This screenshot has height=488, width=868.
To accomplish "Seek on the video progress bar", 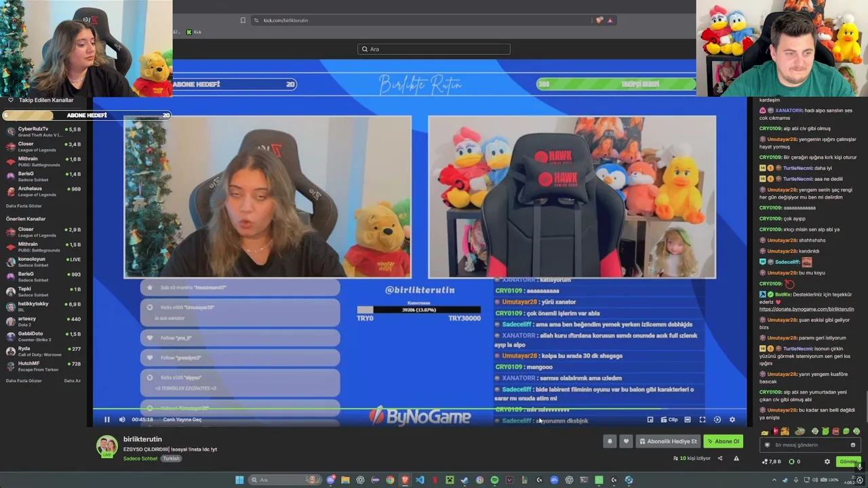I will point(419,409).
